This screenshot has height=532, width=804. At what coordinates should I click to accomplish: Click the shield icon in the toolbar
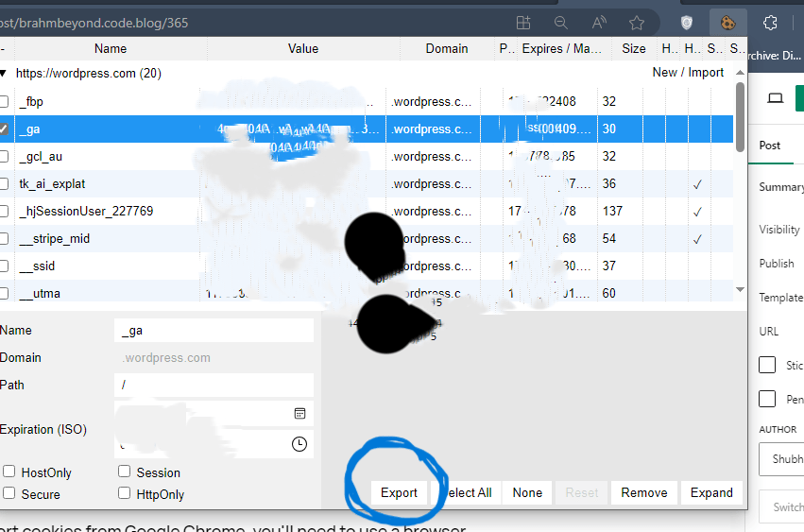(688, 23)
